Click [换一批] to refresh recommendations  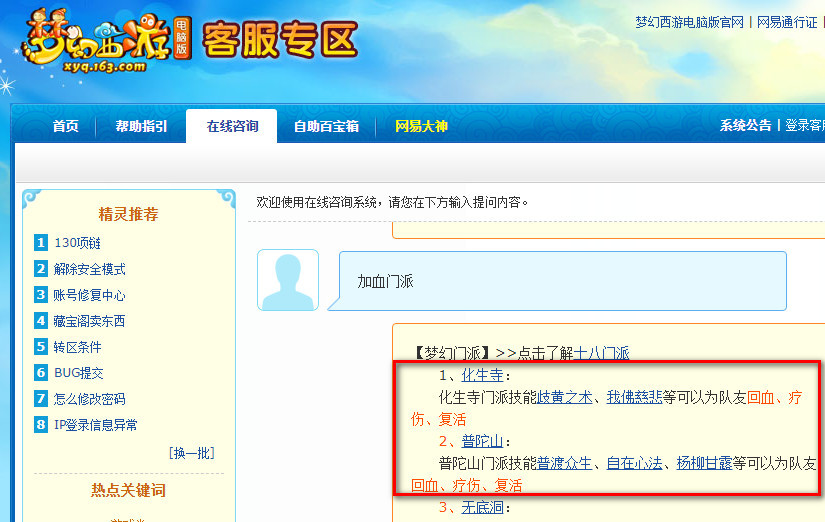192,453
